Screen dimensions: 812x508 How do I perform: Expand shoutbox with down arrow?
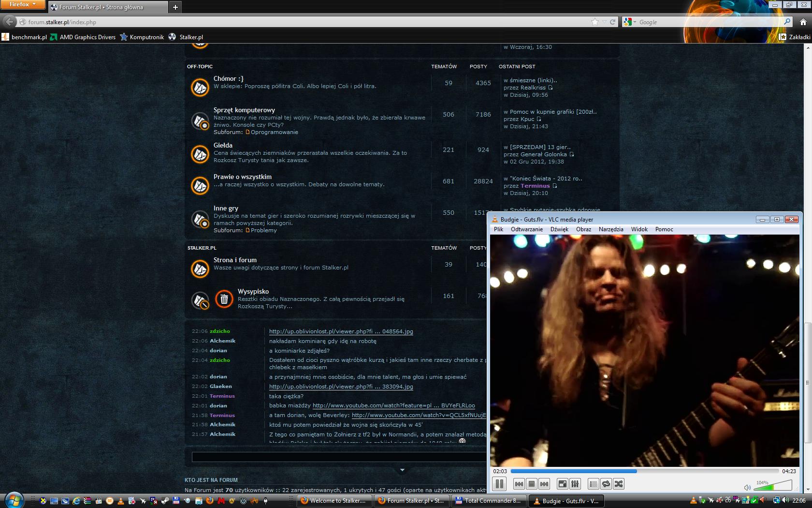[402, 470]
